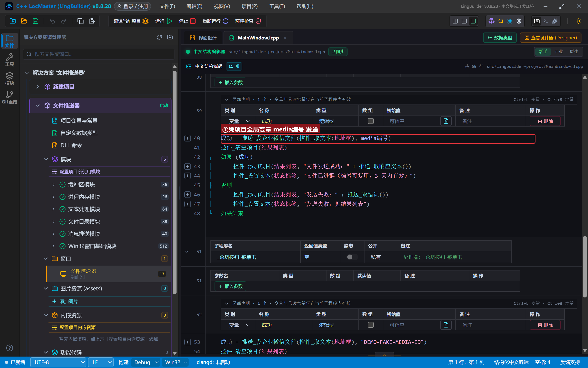Check the 数组 checkbox on line 52

(x=371, y=325)
